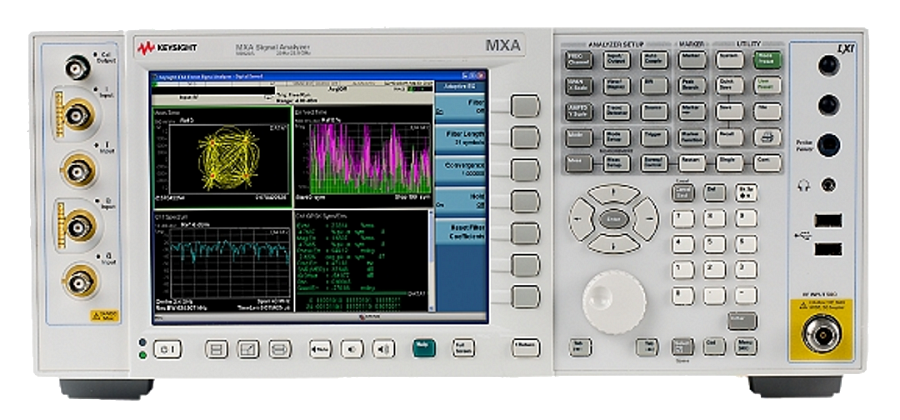Push the AMPTD Y Scale key
This screenshot has width=900, height=420.
tap(578, 111)
